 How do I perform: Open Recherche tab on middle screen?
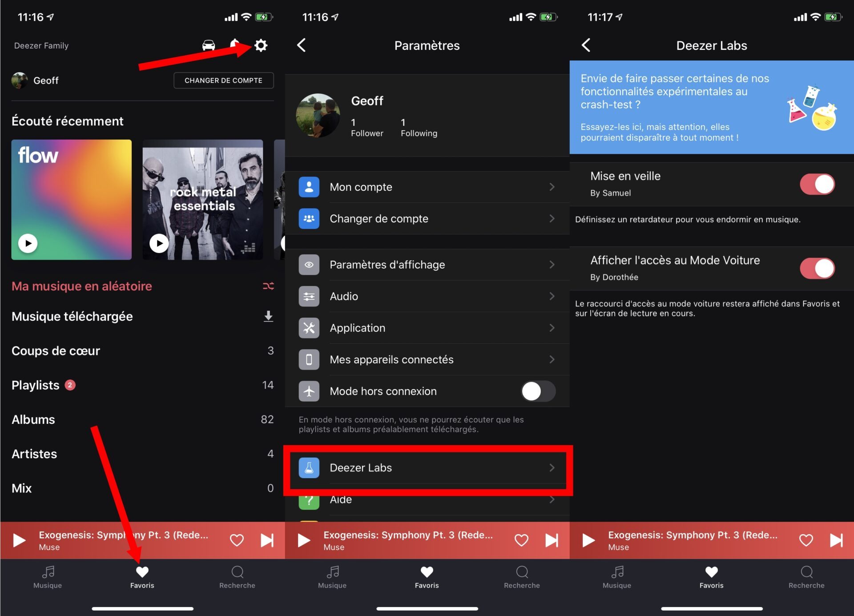click(x=522, y=577)
